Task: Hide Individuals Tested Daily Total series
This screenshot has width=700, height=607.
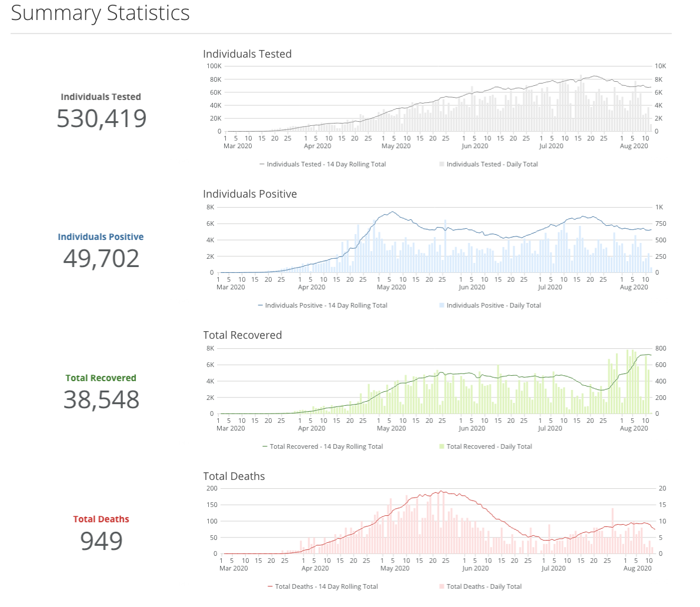Action: pos(492,164)
